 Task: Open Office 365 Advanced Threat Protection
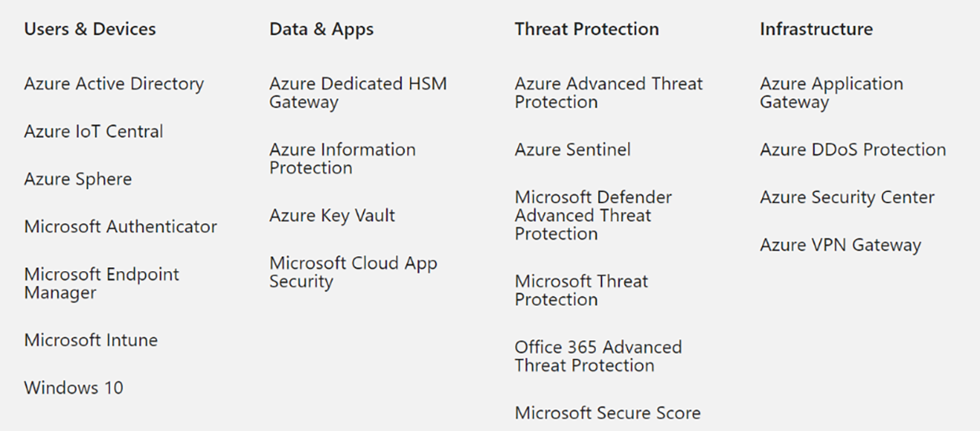[597, 356]
